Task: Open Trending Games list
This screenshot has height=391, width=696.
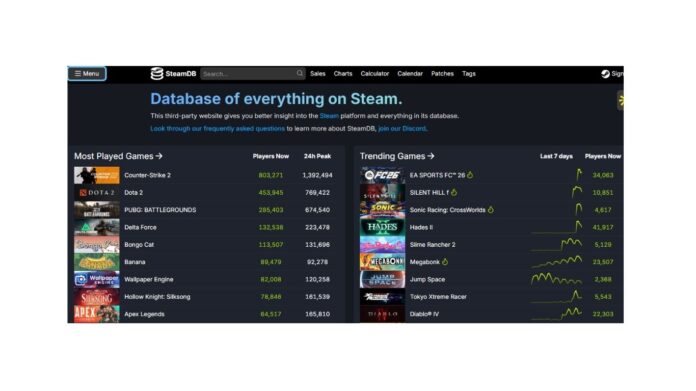Action: coord(397,156)
